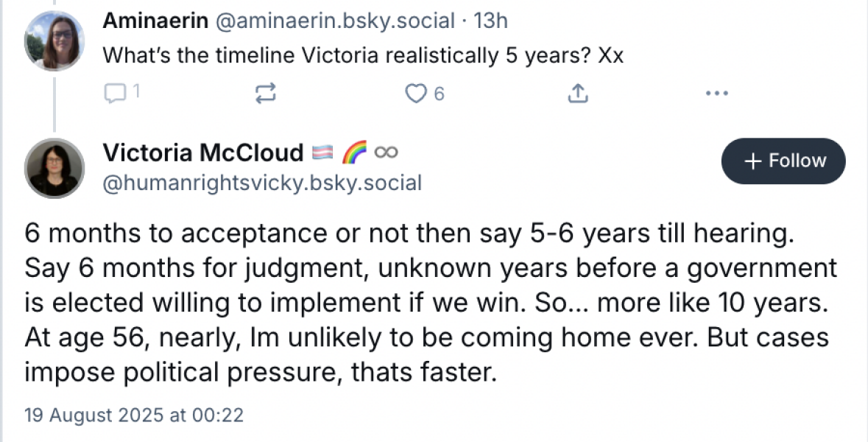Visit the @aminaerin.bsky.social handle link

[334, 21]
